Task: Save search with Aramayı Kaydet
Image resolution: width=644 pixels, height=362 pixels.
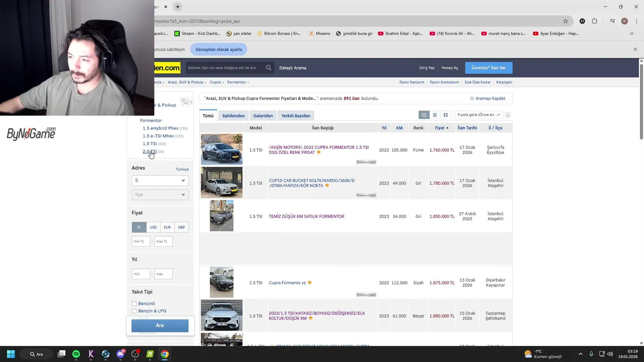Action: [488, 99]
